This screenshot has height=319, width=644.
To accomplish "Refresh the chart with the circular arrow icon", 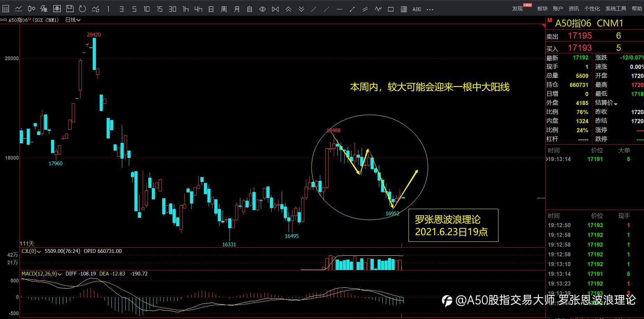I will pyautogui.click(x=83, y=9).
